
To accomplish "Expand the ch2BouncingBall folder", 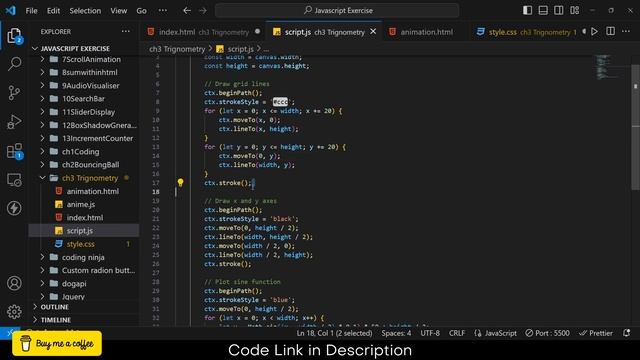I will pyautogui.click(x=85, y=164).
